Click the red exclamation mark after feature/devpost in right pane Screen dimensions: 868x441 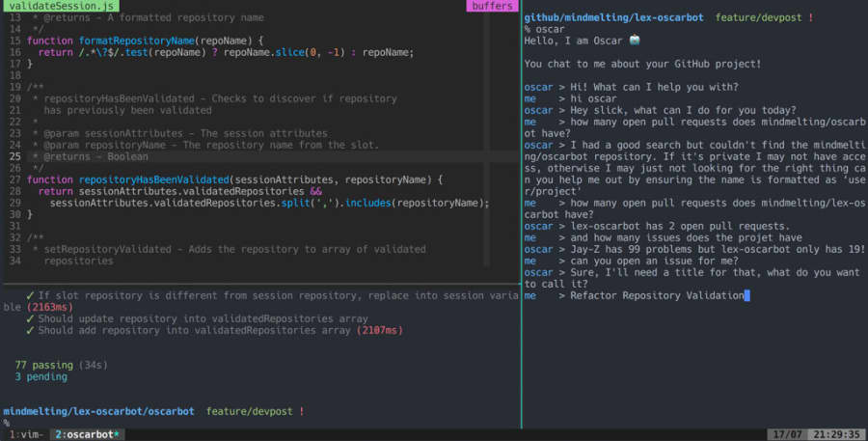coord(810,17)
